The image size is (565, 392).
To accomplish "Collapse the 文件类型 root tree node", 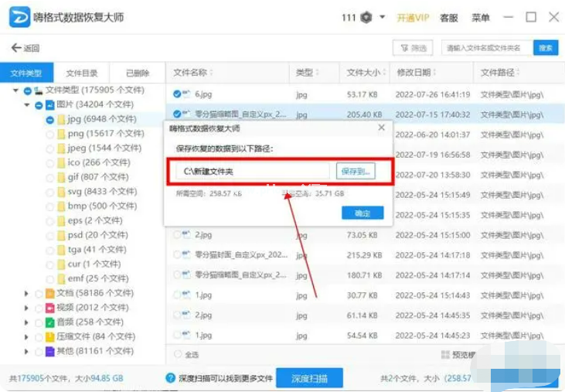I will tap(15, 90).
